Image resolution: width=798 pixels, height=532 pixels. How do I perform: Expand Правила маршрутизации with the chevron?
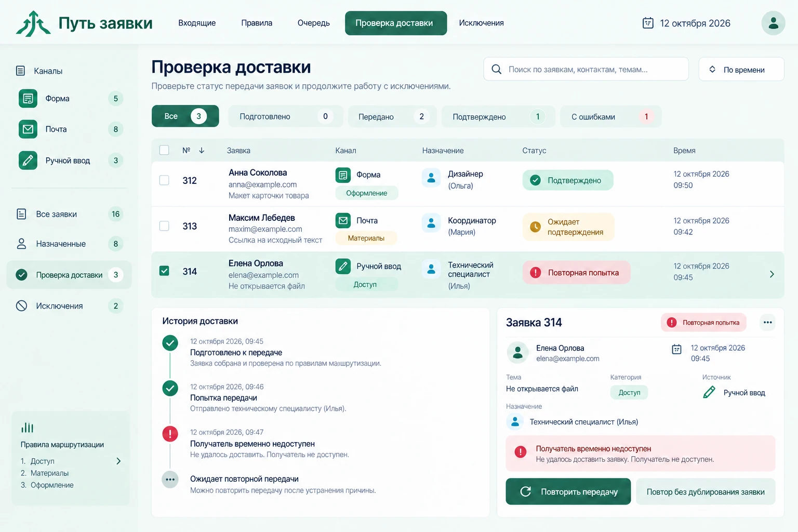pyautogui.click(x=118, y=461)
